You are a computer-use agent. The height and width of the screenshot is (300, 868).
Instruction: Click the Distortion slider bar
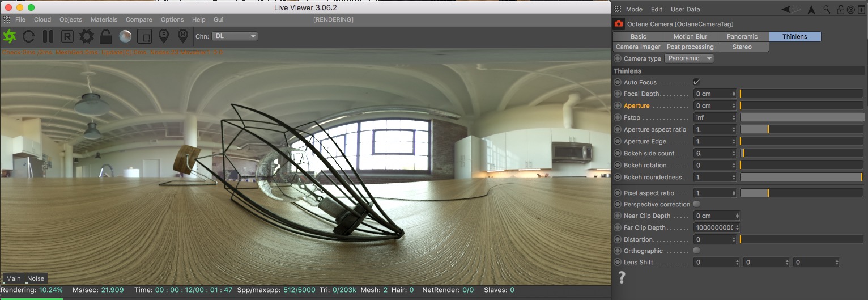(801, 239)
